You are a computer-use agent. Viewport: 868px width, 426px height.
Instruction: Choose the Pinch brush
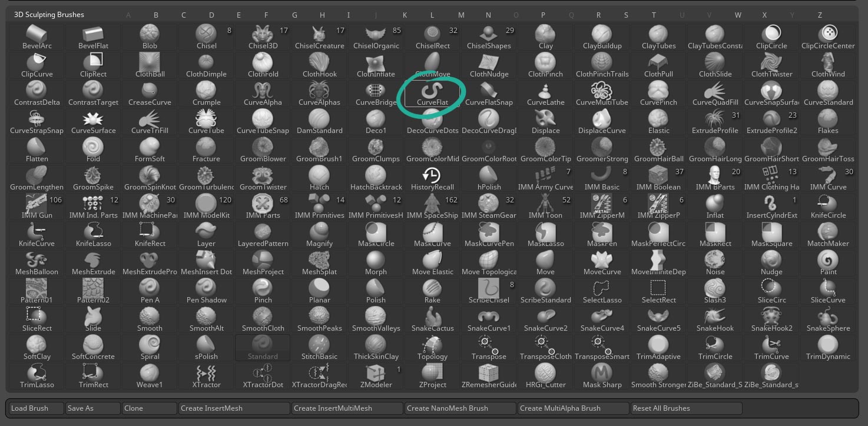point(263,291)
